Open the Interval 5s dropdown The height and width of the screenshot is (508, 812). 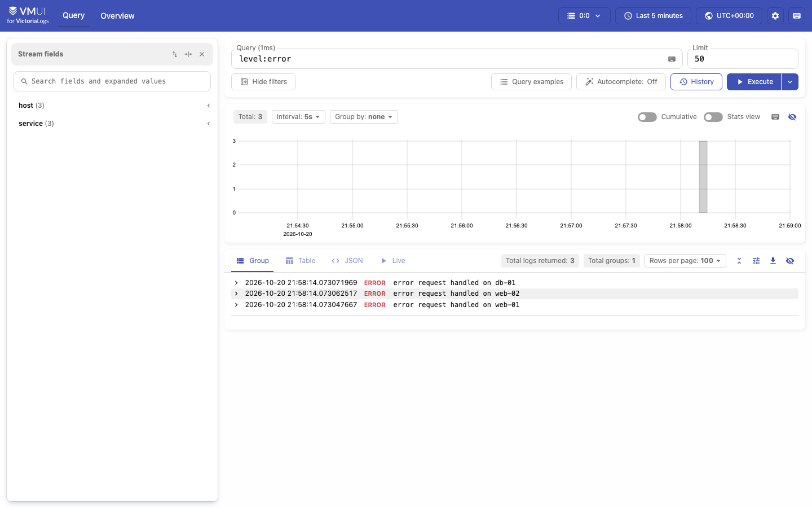tap(298, 117)
